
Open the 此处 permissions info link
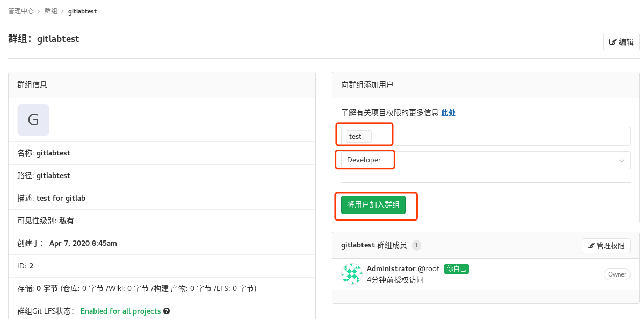[x=448, y=112]
